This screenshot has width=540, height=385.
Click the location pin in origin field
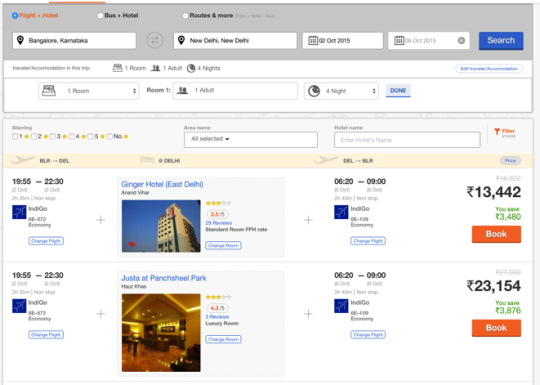(x=20, y=40)
